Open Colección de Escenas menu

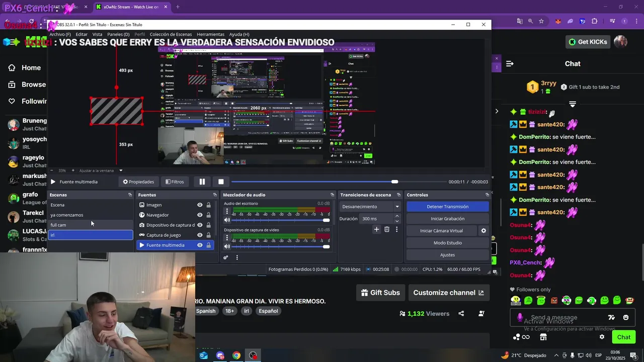[x=171, y=34]
